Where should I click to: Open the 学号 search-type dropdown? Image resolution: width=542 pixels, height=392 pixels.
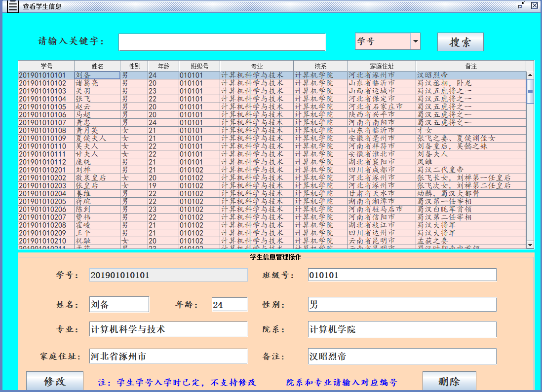pyautogui.click(x=416, y=41)
